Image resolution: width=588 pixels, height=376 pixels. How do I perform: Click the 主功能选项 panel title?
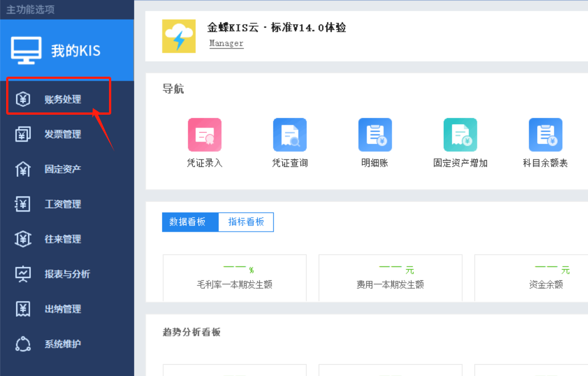click(31, 10)
